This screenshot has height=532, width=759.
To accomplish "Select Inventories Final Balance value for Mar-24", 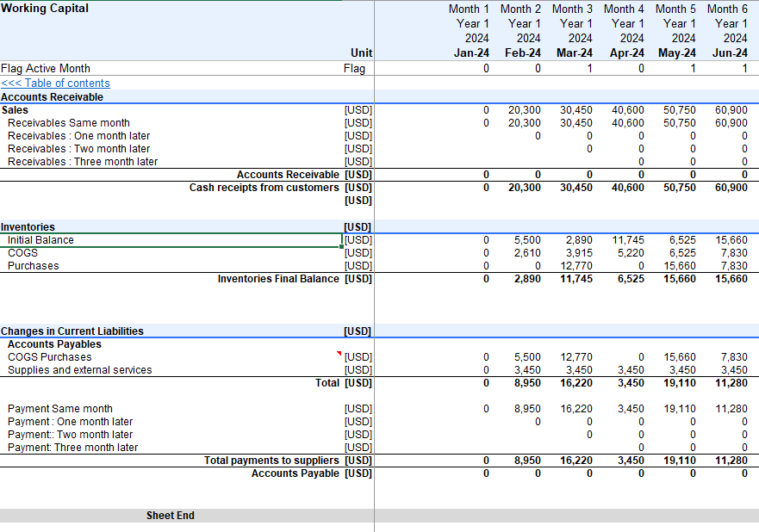I will click(575, 279).
